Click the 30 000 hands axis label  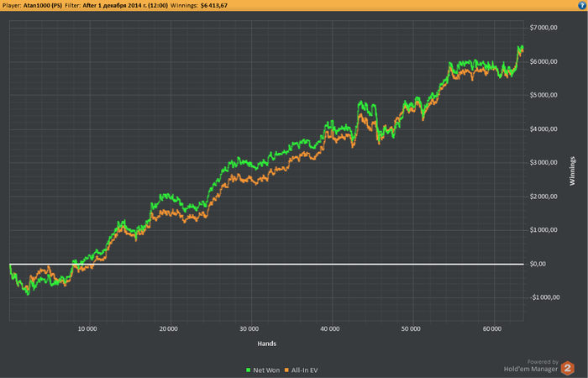point(249,329)
